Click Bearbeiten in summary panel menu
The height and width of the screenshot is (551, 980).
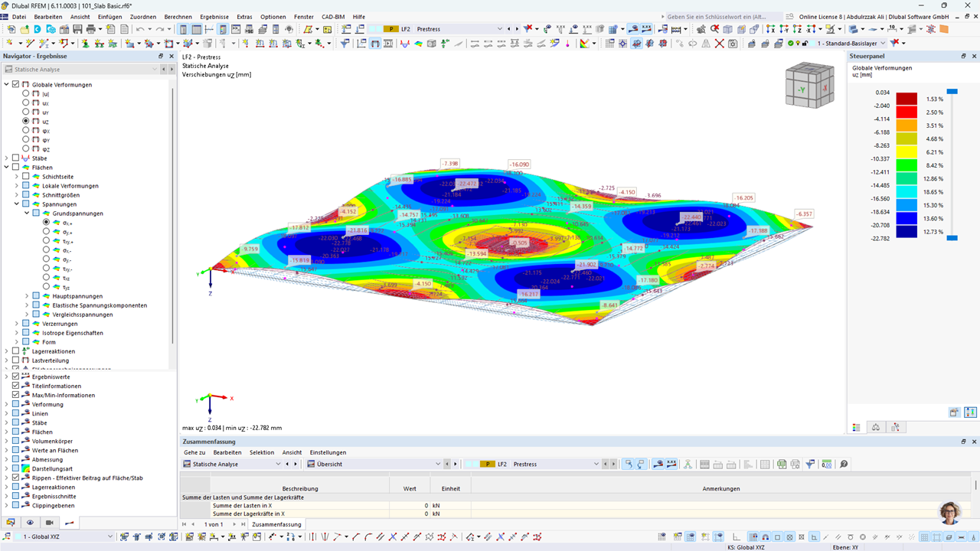click(x=227, y=452)
